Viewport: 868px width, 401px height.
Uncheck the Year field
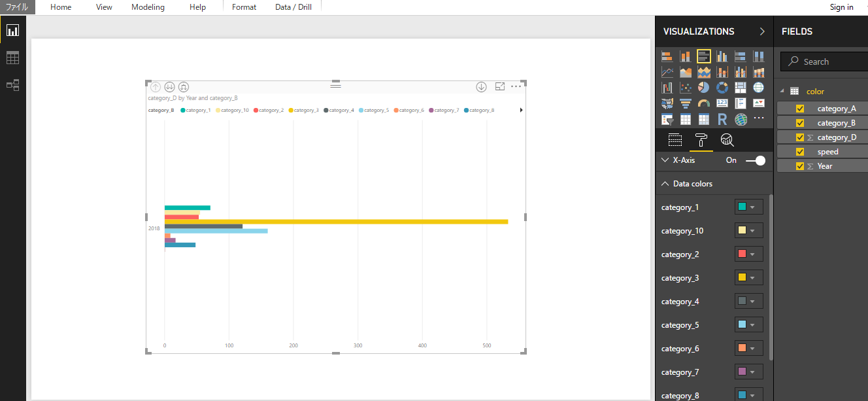[x=800, y=166]
